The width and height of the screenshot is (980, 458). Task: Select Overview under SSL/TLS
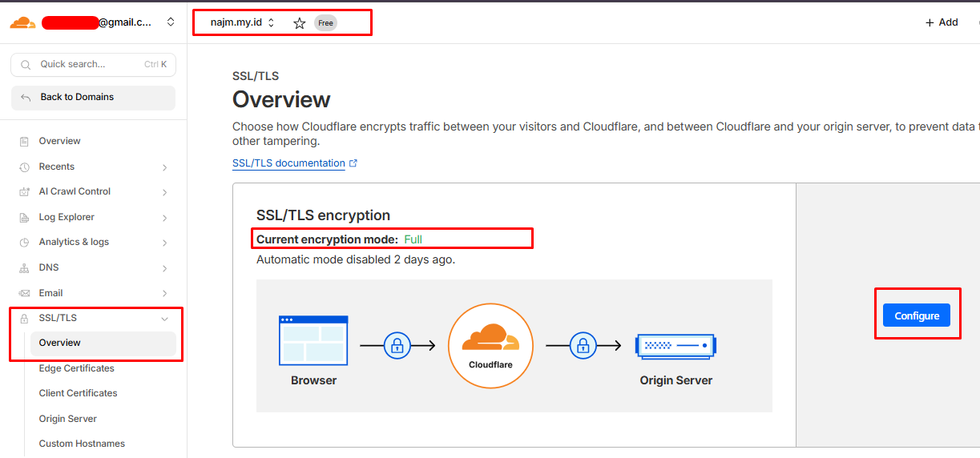coord(103,343)
